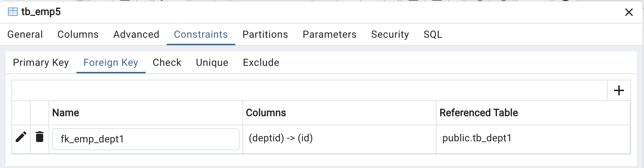Select the Partitions tab
The width and height of the screenshot is (644, 168).
point(265,35)
